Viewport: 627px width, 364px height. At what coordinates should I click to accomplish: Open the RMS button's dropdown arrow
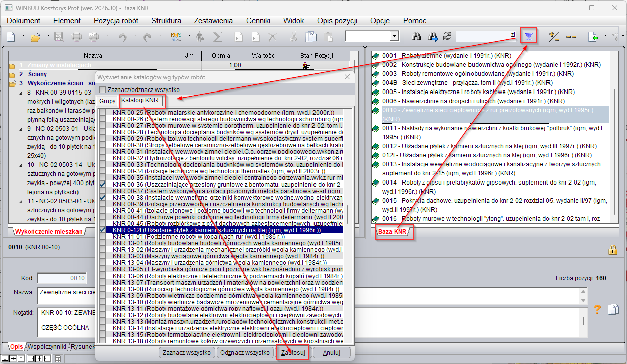click(189, 36)
